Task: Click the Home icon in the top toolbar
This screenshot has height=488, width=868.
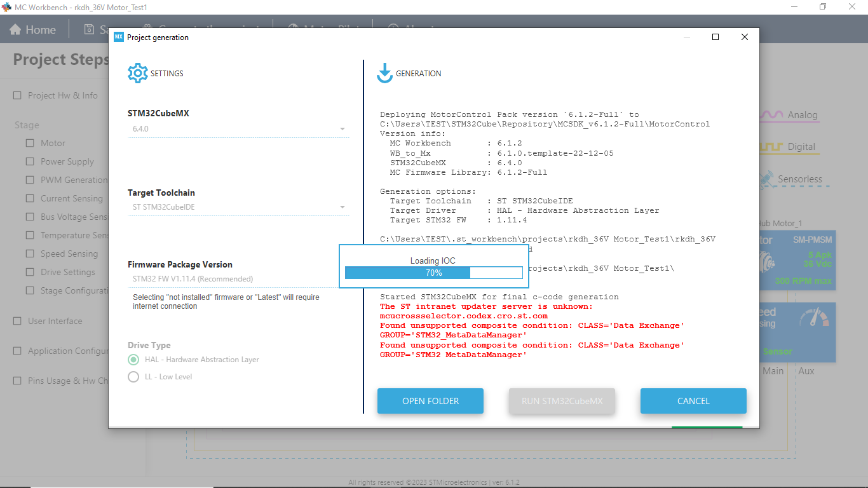Action: (15, 29)
